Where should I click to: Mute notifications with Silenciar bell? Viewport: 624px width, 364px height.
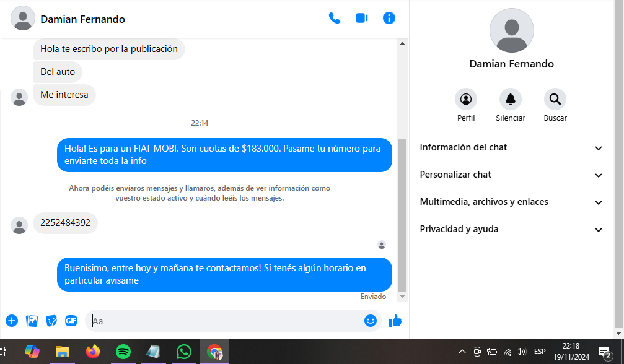(511, 100)
